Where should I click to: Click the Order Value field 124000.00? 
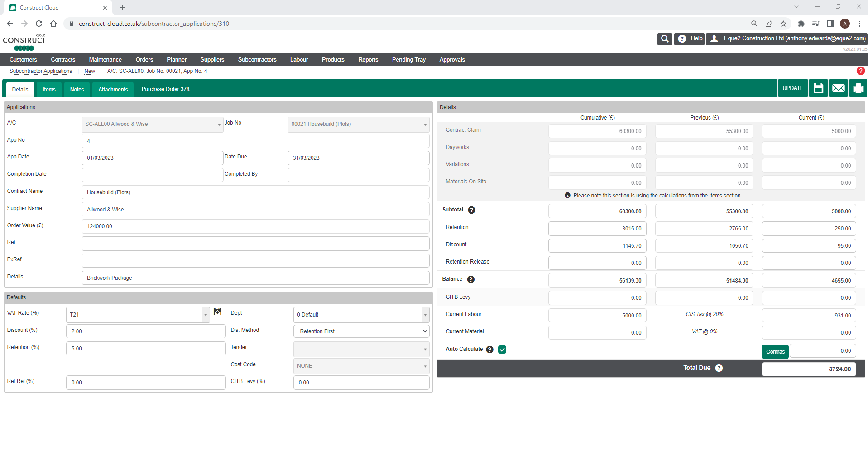click(255, 226)
